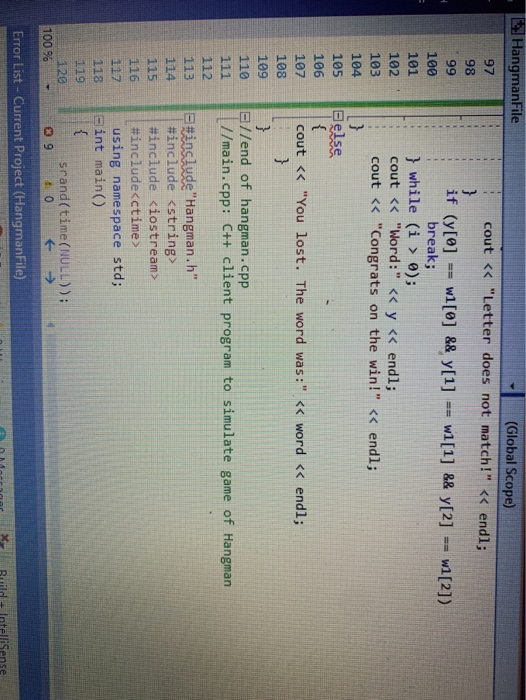Click the warning count number 0
Viewport: 526px width, 700px height.
coord(48,198)
